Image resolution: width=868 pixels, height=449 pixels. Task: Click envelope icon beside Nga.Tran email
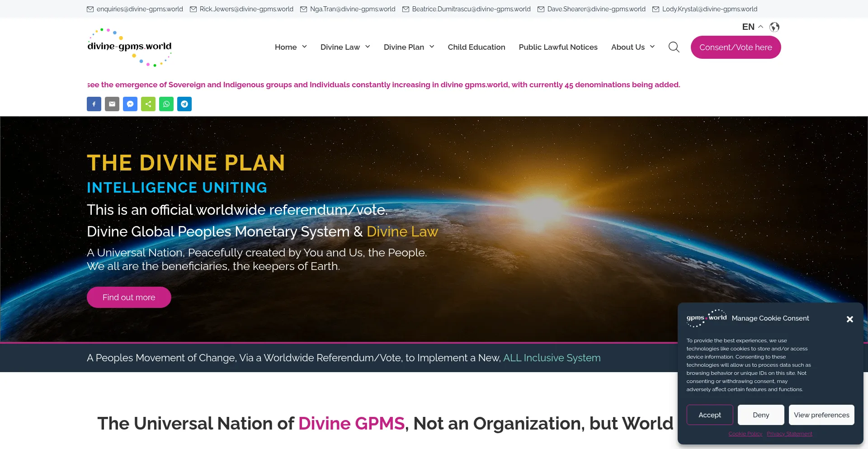pos(304,9)
